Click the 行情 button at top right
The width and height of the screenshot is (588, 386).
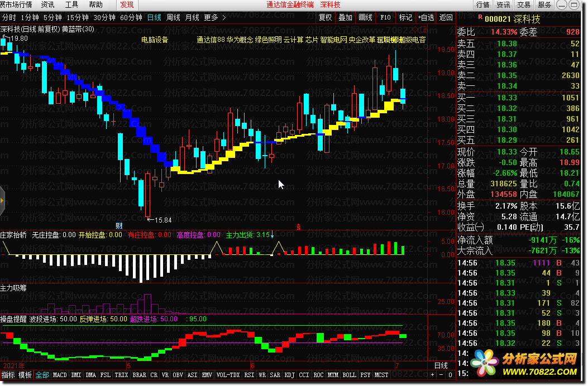point(482,5)
